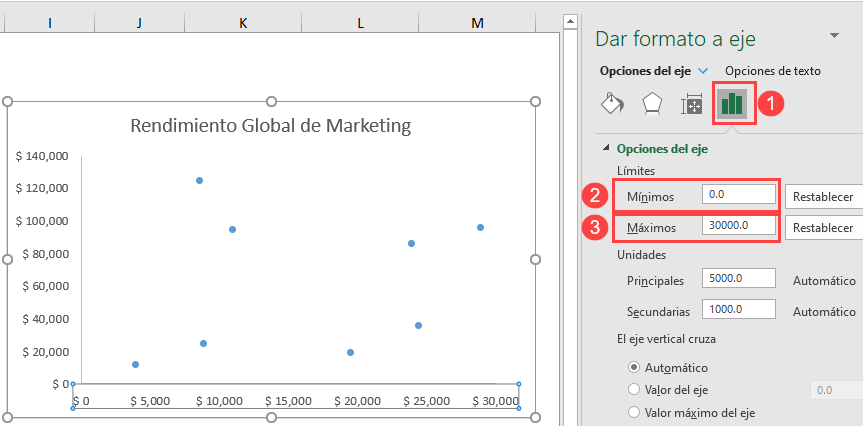Select the chart title Rendimiento Global de Marketing
The height and width of the screenshot is (426, 863).
[271, 126]
